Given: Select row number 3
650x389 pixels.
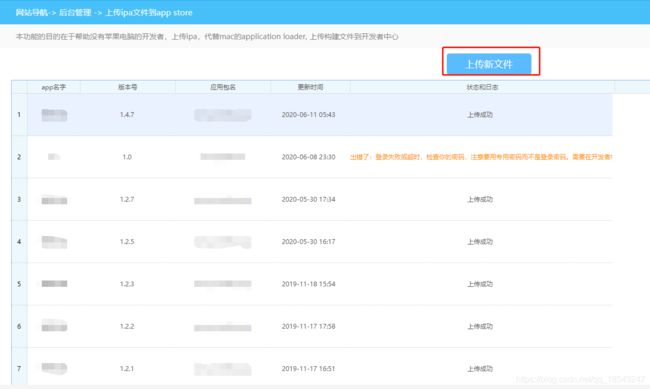Looking at the screenshot, I should click(19, 199).
